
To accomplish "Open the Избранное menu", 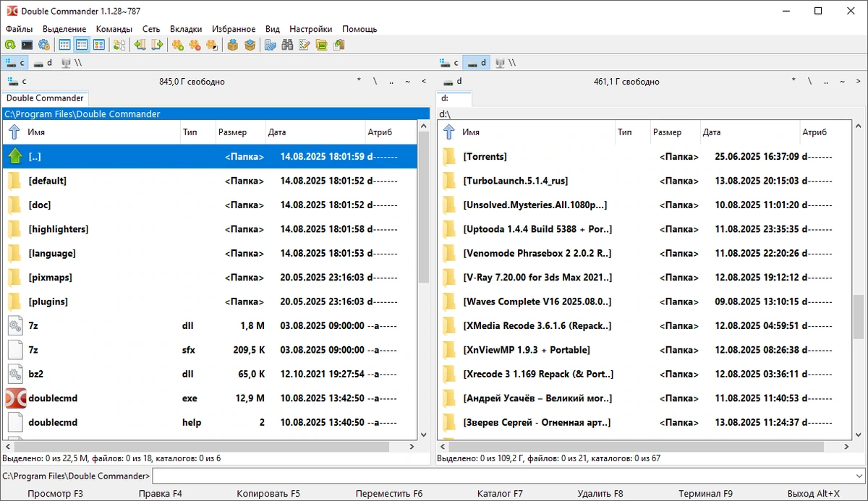I will click(234, 29).
